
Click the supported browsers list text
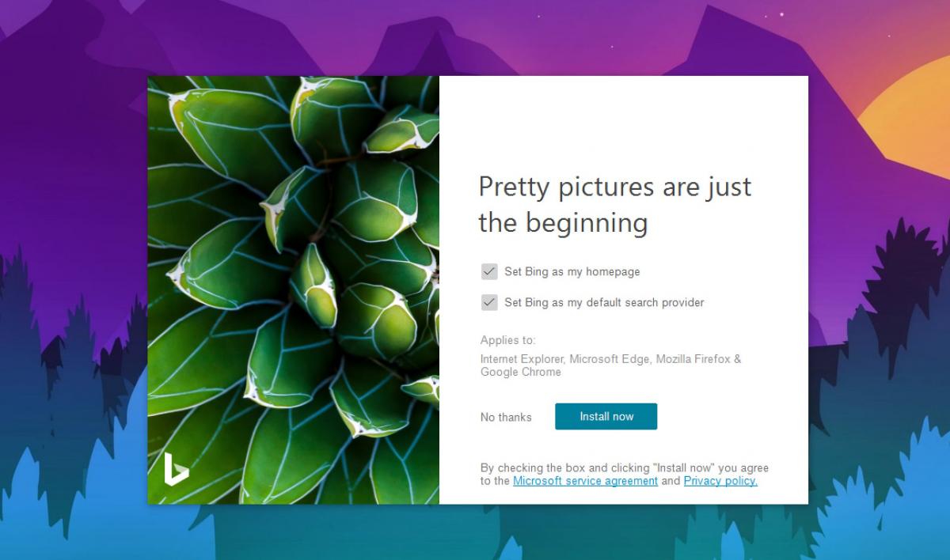(x=610, y=365)
